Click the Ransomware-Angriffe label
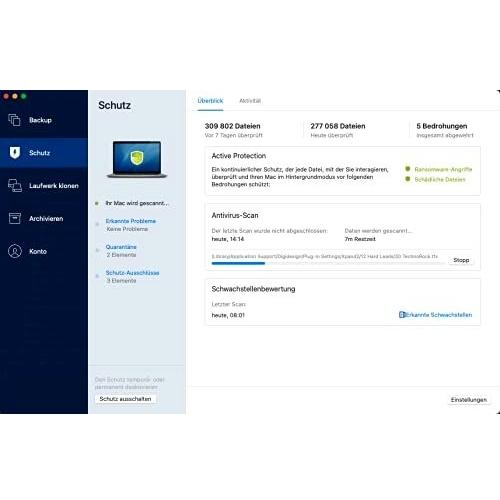 click(443, 169)
